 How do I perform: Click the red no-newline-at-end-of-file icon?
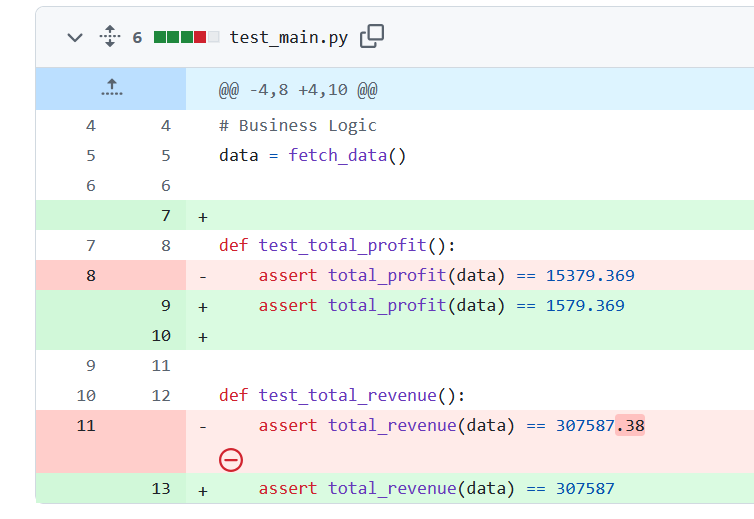point(231,460)
